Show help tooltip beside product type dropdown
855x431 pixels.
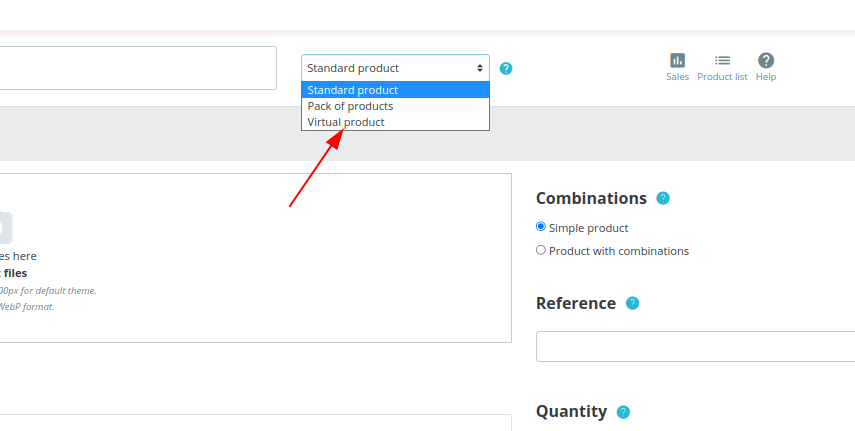click(506, 68)
